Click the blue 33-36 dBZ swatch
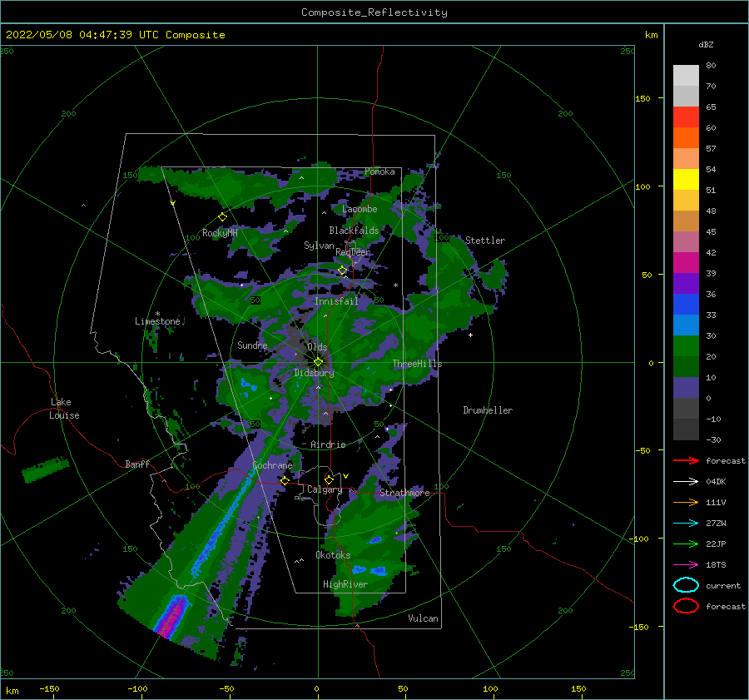The width and height of the screenshot is (749, 700). click(686, 304)
